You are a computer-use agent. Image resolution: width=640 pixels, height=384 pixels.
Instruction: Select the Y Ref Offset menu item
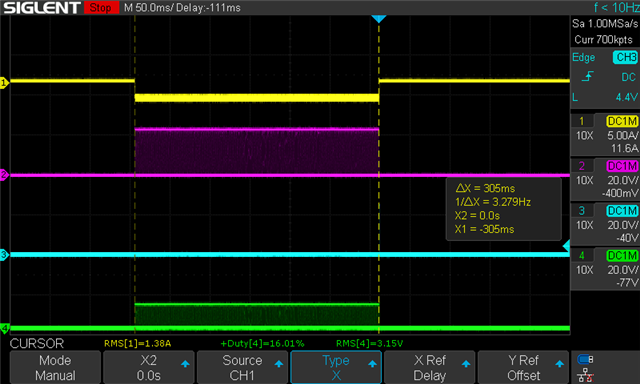pyautogui.click(x=523, y=368)
